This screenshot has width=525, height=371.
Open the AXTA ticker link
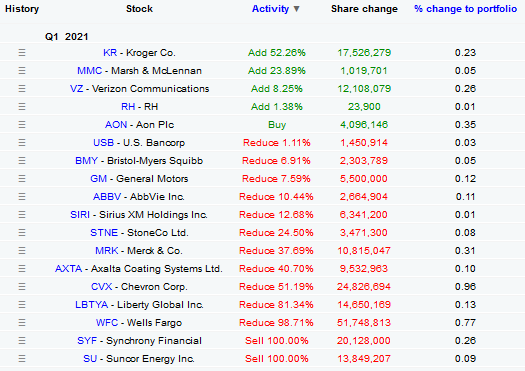[68, 269]
